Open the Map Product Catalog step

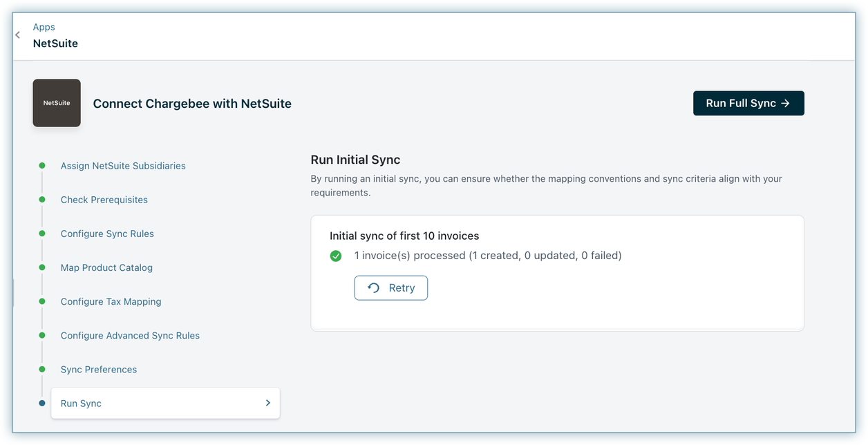[106, 267]
